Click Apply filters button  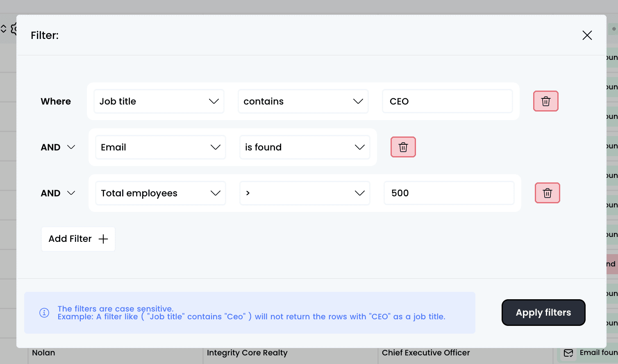543,313
